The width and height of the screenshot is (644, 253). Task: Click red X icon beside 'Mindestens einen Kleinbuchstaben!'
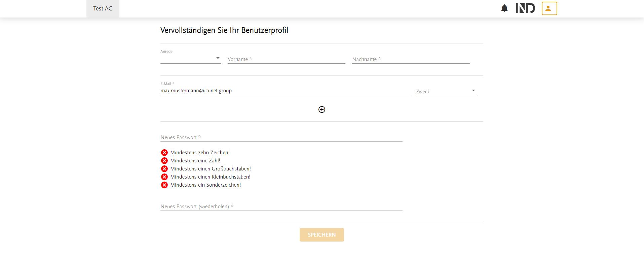pyautogui.click(x=164, y=177)
